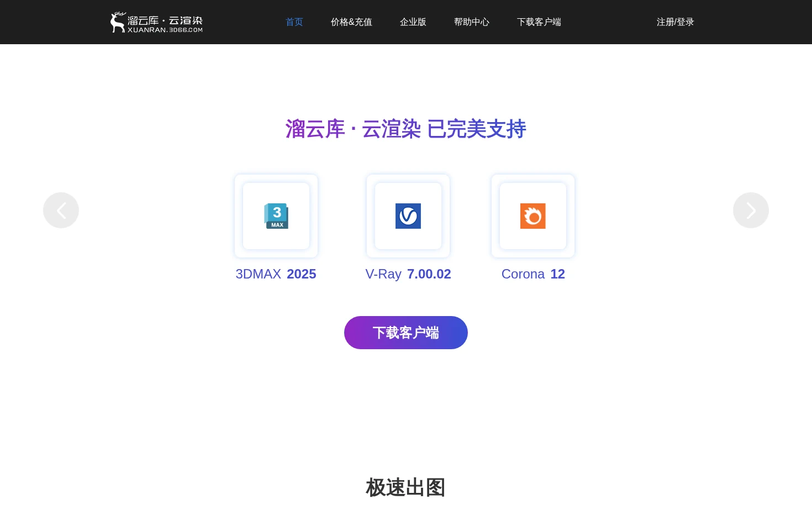Click the 溜云库·云渲染 已完美支持 heading
Viewport: 812px width, 510px height.
[406, 129]
